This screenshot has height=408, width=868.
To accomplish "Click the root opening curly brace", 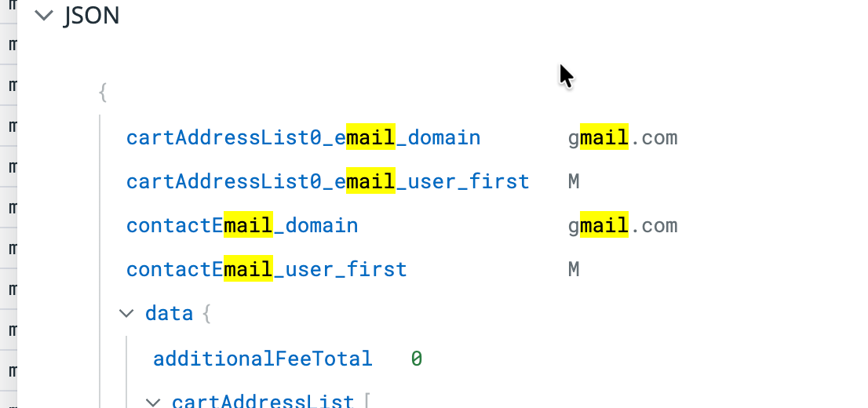I will pyautogui.click(x=103, y=93).
